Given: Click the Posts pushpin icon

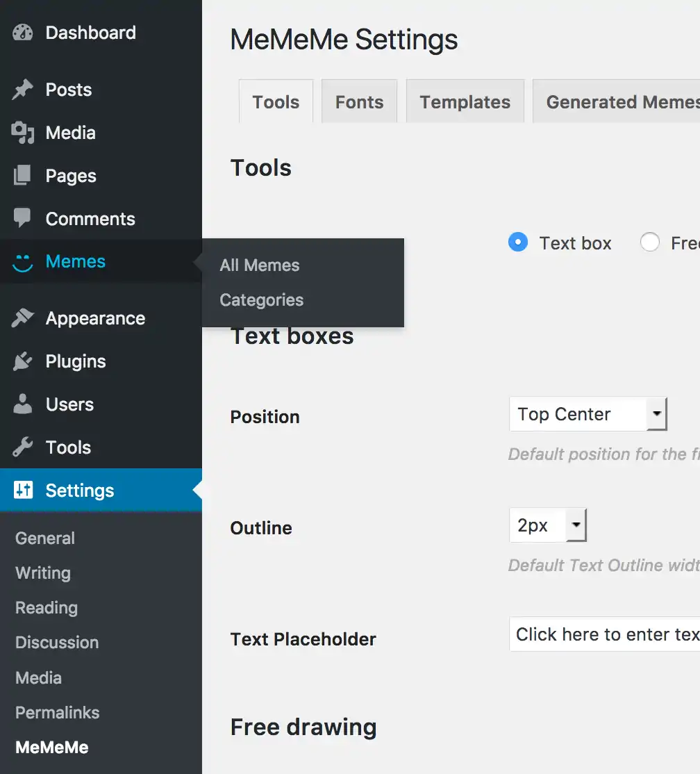Looking at the screenshot, I should pyautogui.click(x=23, y=89).
